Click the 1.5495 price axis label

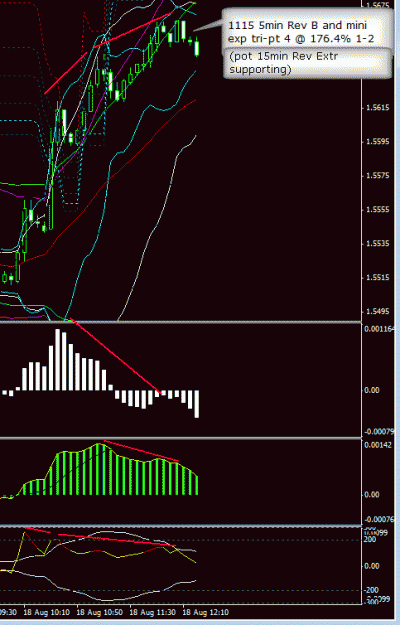pos(377,311)
